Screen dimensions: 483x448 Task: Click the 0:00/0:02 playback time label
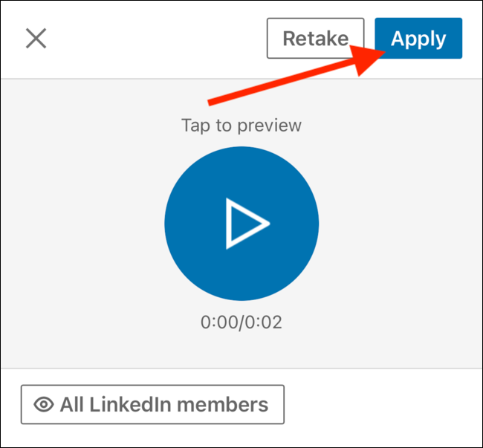click(x=241, y=322)
